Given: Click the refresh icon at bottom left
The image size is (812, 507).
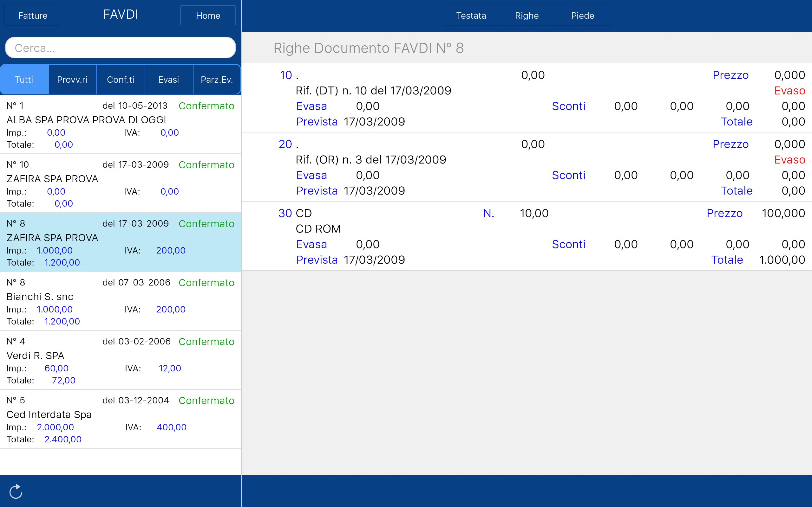Looking at the screenshot, I should (x=16, y=491).
